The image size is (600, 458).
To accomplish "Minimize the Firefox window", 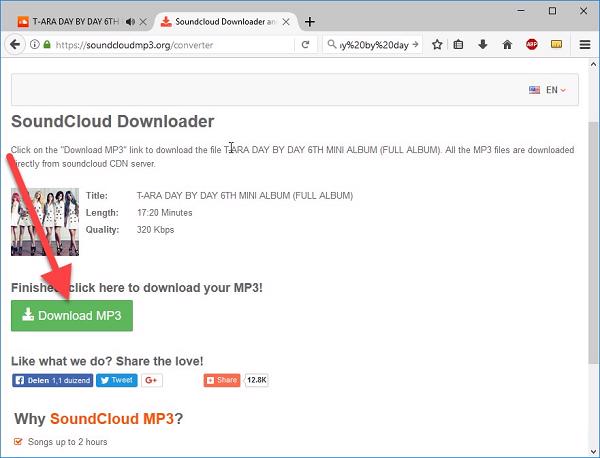I will click(521, 11).
